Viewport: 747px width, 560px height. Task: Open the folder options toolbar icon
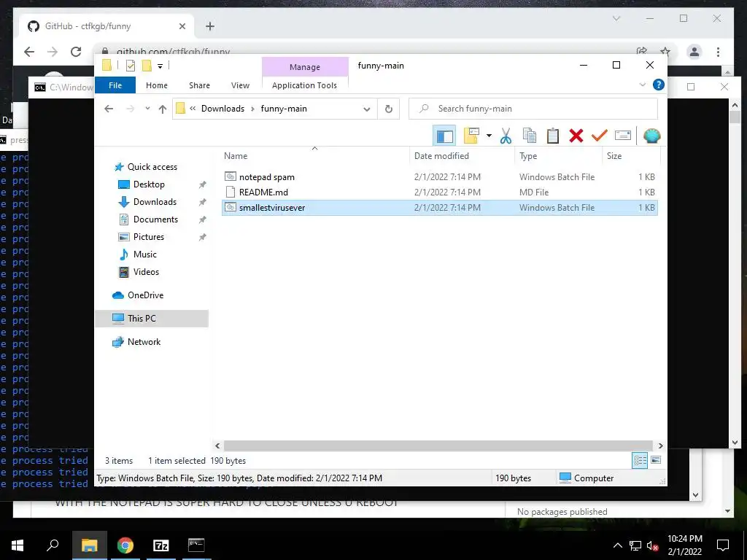pos(472,136)
